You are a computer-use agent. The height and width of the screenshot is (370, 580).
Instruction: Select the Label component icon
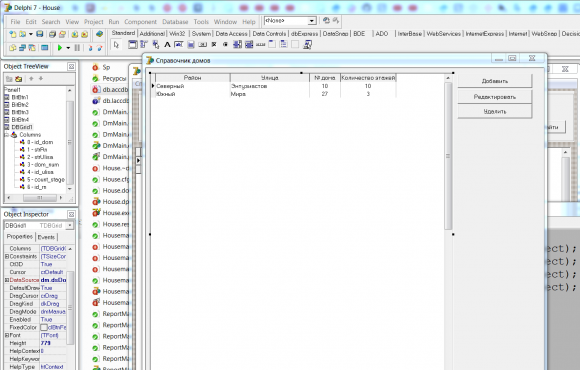pos(167,44)
